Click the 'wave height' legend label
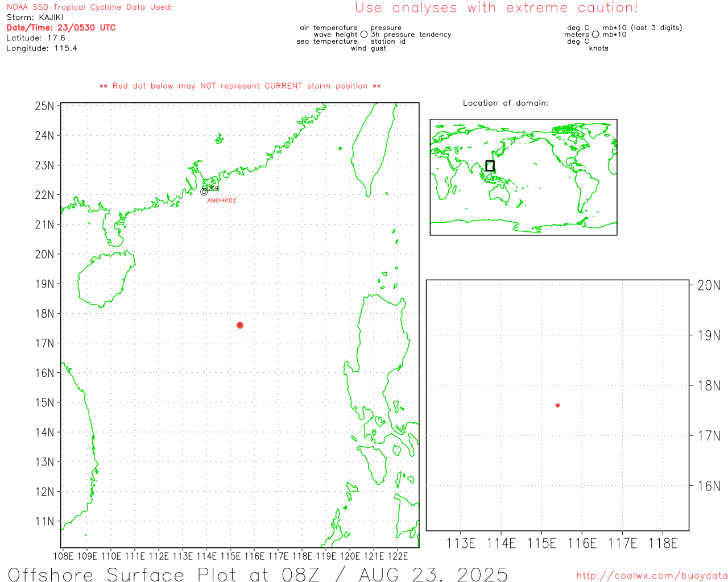Image resolution: width=728 pixels, height=582 pixels. (336, 35)
